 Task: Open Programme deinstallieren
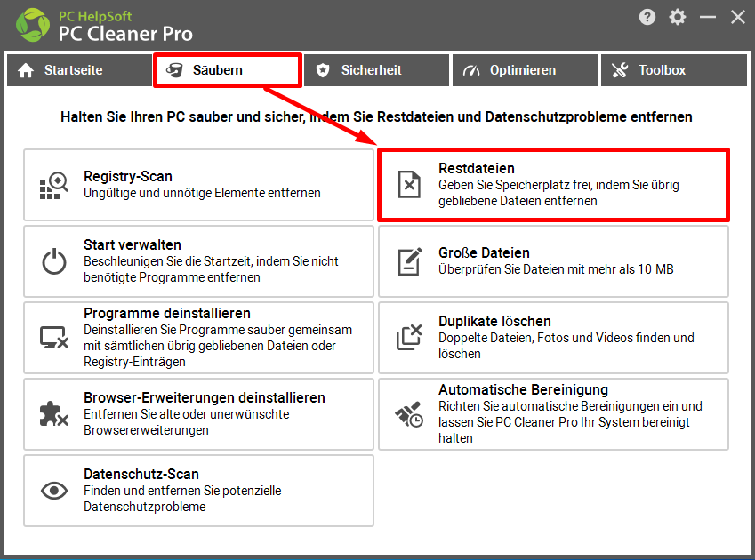[x=199, y=338]
